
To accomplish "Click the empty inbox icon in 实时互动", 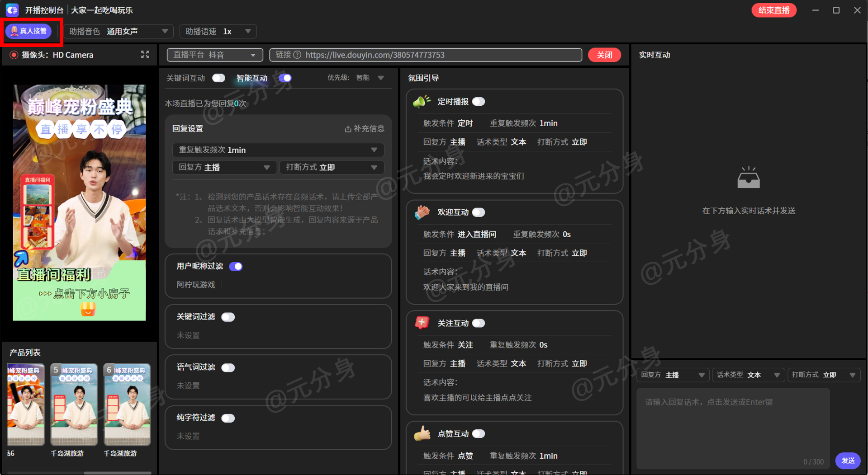I will (x=749, y=177).
